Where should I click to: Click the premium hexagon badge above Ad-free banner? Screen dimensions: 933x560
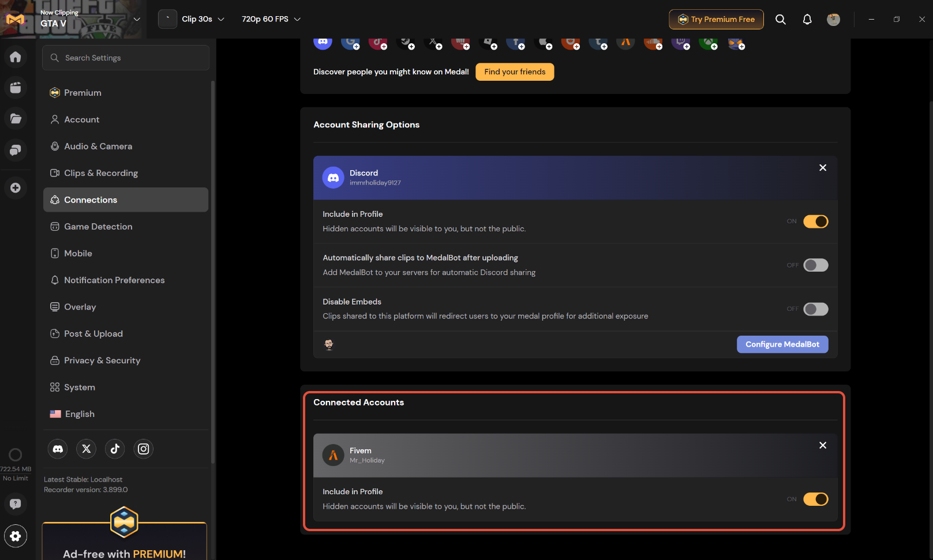click(124, 522)
